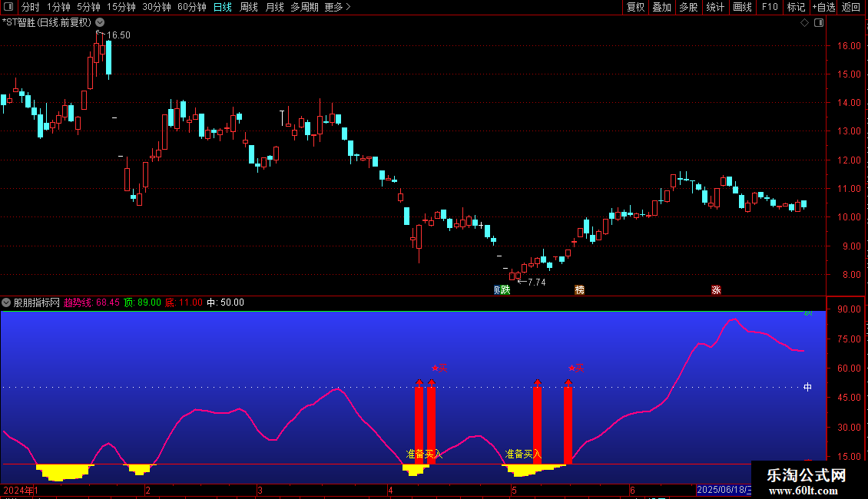Expand the 更多 periods menu
Image resolution: width=868 pixels, height=499 pixels.
tap(337, 7)
